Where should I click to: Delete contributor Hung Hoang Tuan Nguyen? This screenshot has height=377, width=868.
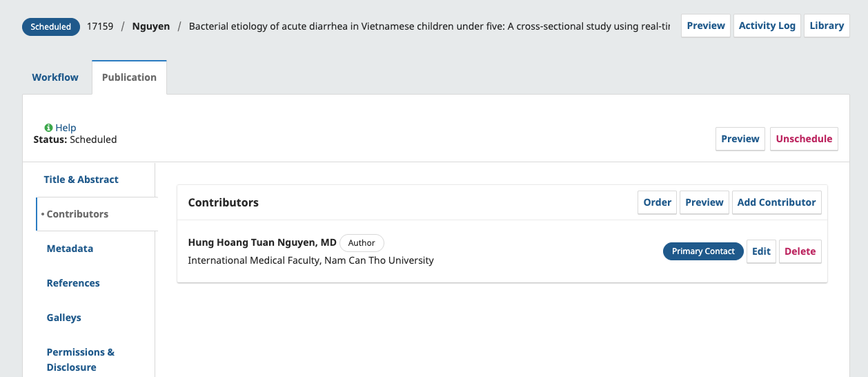[800, 251]
